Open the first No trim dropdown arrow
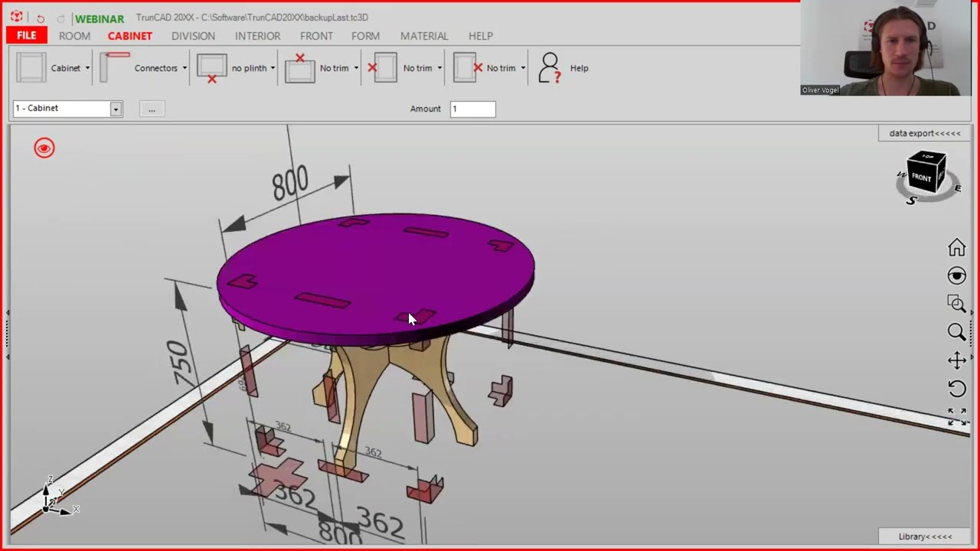Image resolution: width=980 pixels, height=551 pixels. (x=356, y=68)
